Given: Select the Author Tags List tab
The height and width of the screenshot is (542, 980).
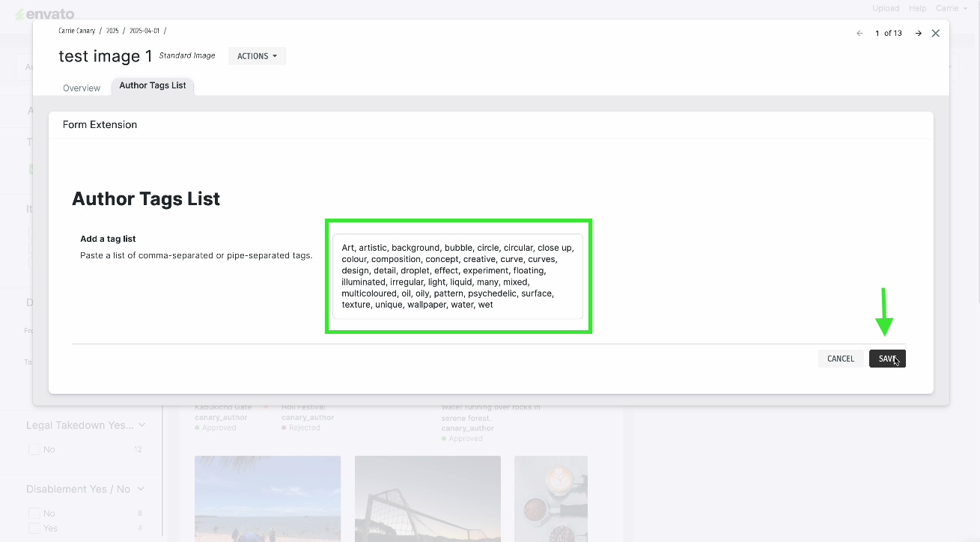Looking at the screenshot, I should 153,85.
